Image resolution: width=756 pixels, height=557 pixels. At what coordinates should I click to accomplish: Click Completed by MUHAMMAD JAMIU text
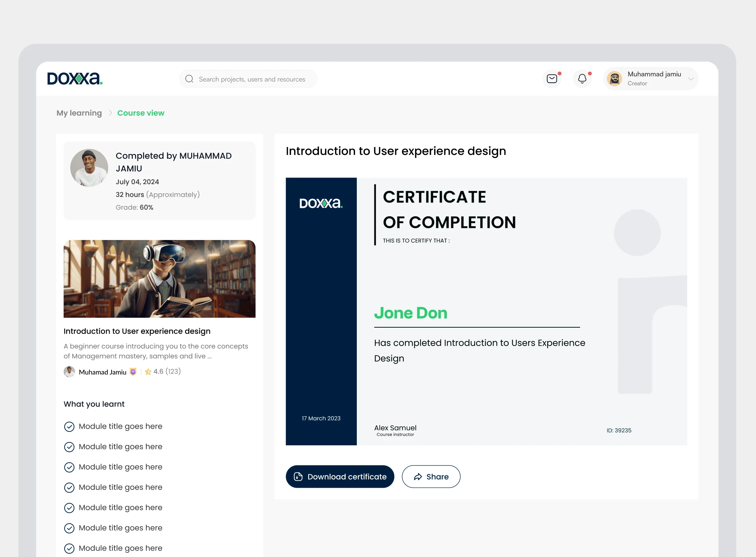[x=174, y=162]
